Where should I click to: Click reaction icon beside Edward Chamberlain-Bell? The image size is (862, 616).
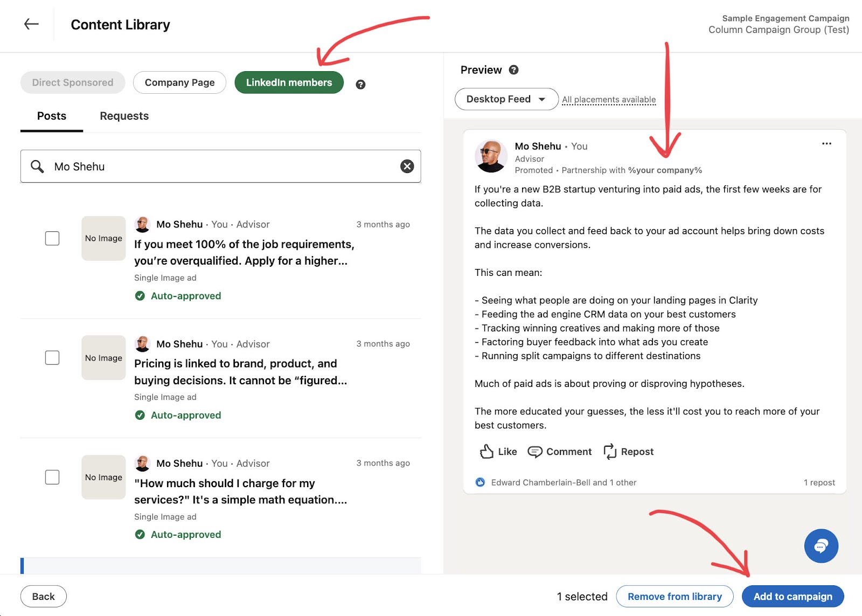[480, 482]
